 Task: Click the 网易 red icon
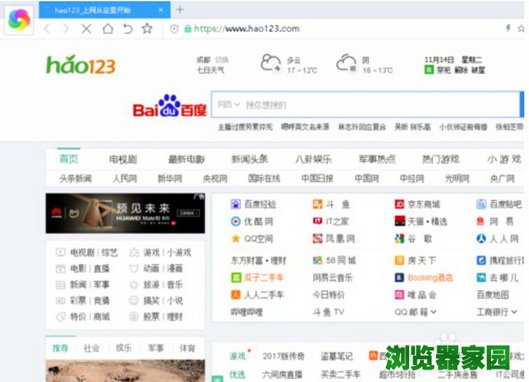(x=481, y=221)
